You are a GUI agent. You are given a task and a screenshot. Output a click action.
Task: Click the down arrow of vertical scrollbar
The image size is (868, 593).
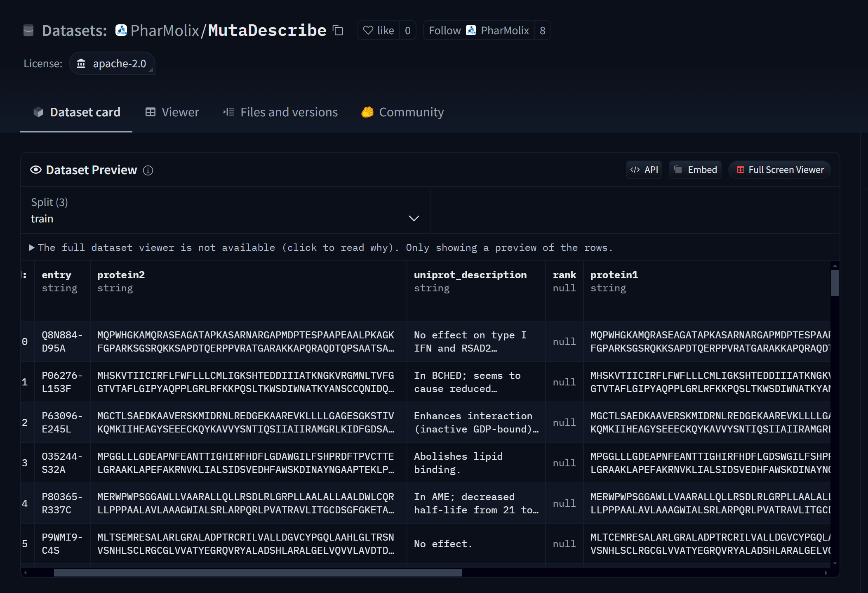[835, 563]
